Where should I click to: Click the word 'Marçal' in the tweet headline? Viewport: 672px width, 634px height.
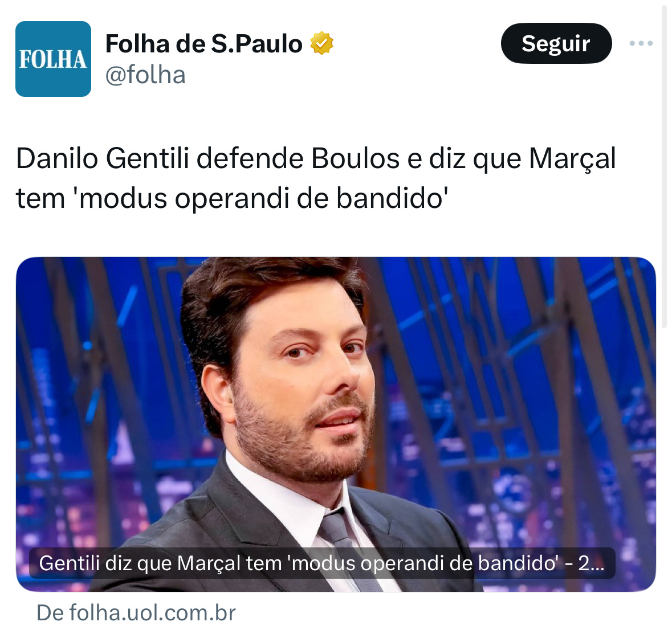tap(572, 159)
